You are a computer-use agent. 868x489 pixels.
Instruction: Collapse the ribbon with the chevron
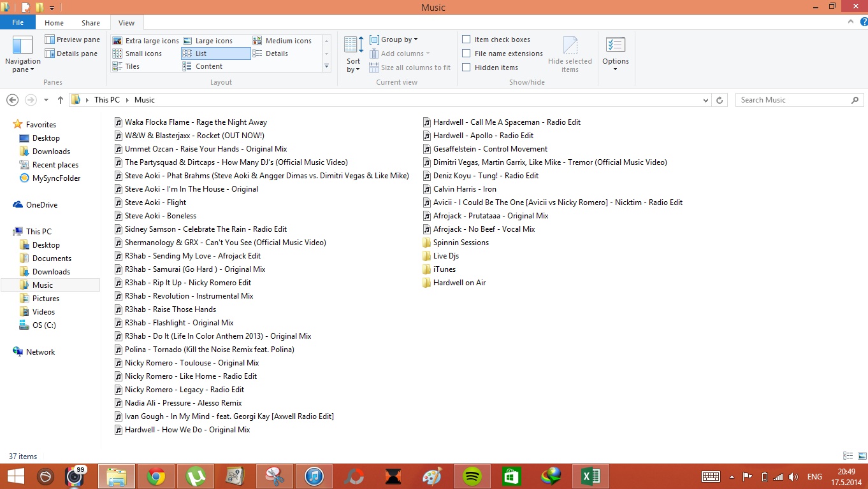(850, 22)
